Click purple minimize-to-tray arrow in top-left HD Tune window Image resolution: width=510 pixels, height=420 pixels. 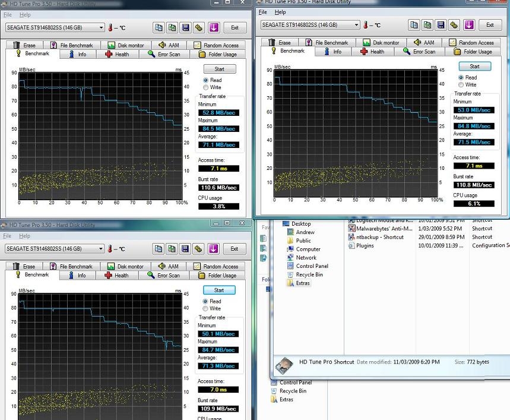[214, 28]
